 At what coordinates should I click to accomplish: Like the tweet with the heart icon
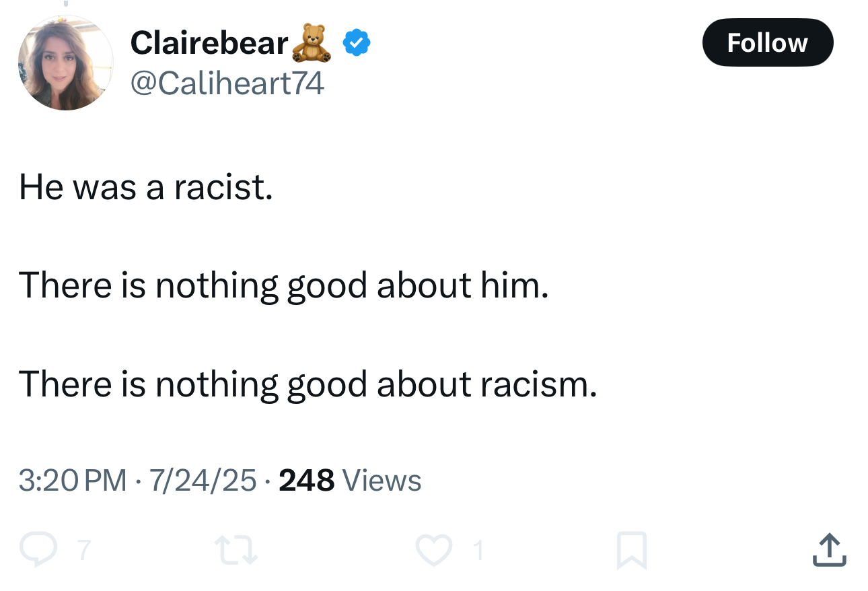(x=433, y=549)
